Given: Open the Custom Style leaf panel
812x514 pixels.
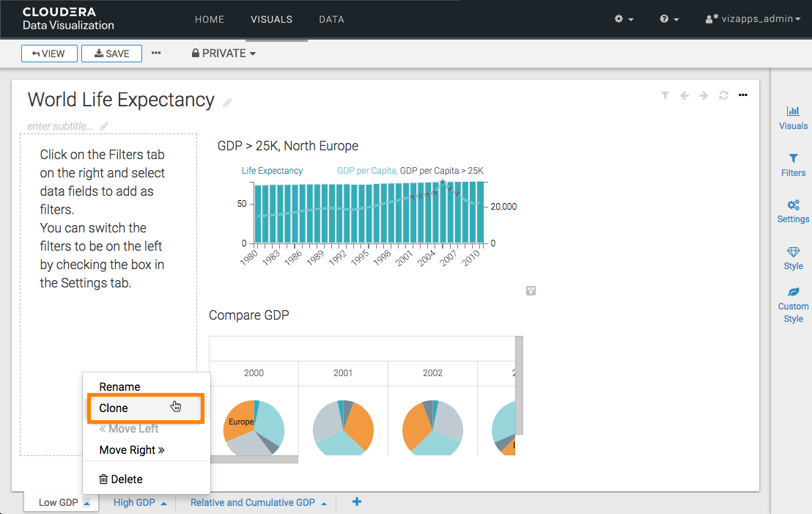Looking at the screenshot, I should pos(793,305).
